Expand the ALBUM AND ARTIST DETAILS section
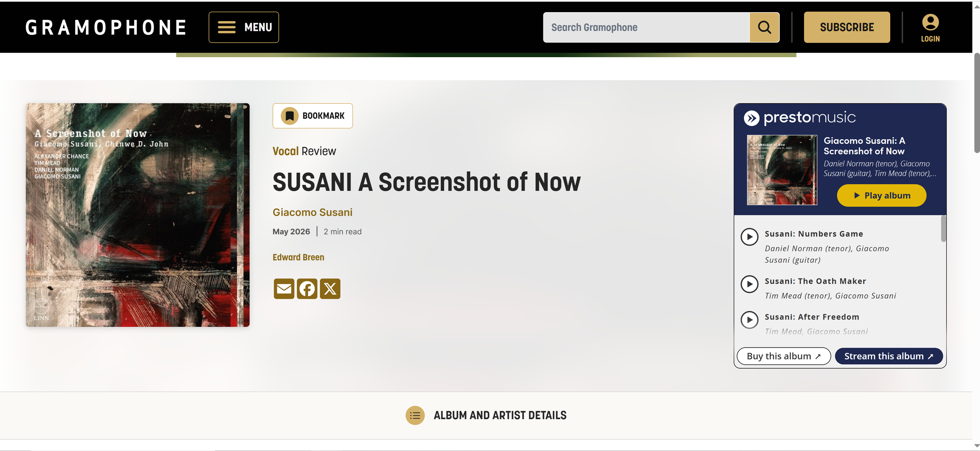Image resolution: width=980 pixels, height=451 pixels. pos(486,415)
